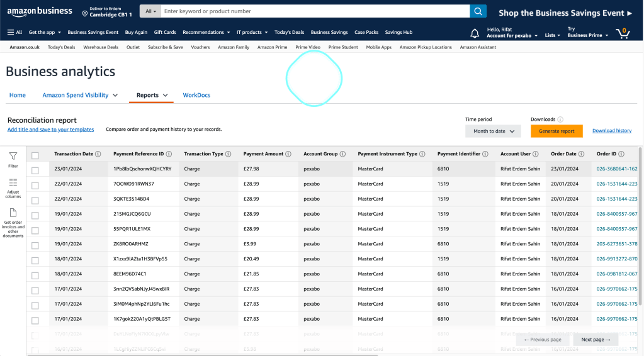Click Add title and save to templates
The height and width of the screenshot is (356, 644).
[x=50, y=130]
